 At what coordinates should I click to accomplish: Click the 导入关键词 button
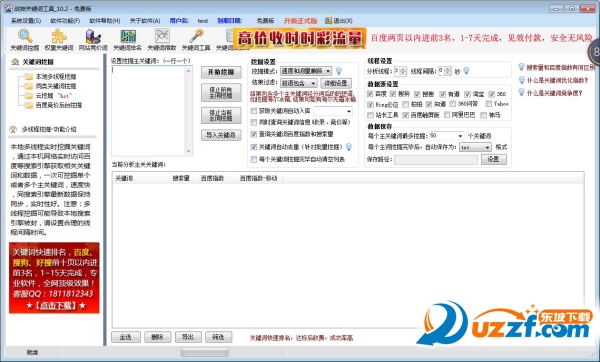coord(221,135)
